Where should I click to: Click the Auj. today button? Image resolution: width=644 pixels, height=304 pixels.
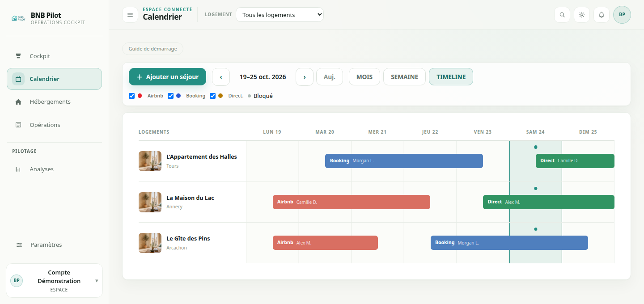330,77
